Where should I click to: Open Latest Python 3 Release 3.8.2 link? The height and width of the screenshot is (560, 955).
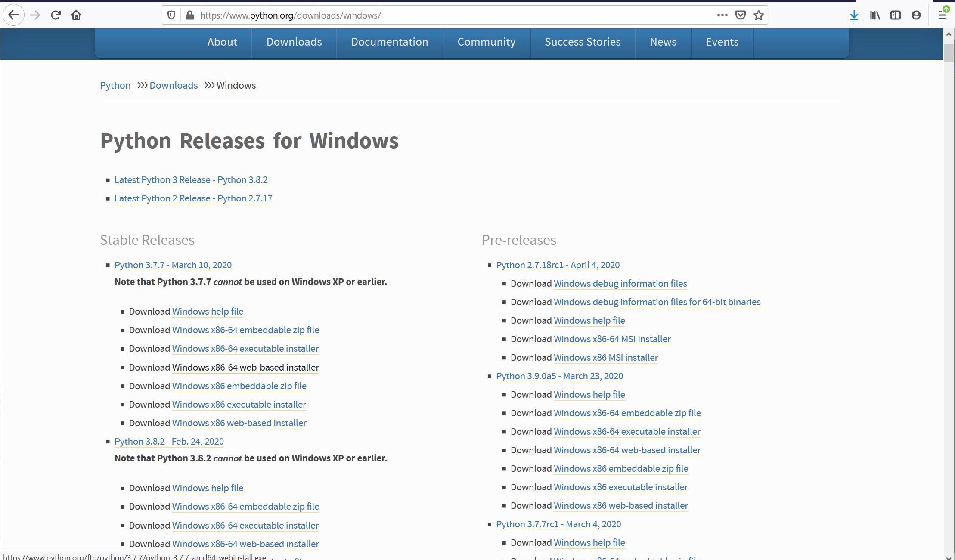pyautogui.click(x=191, y=180)
